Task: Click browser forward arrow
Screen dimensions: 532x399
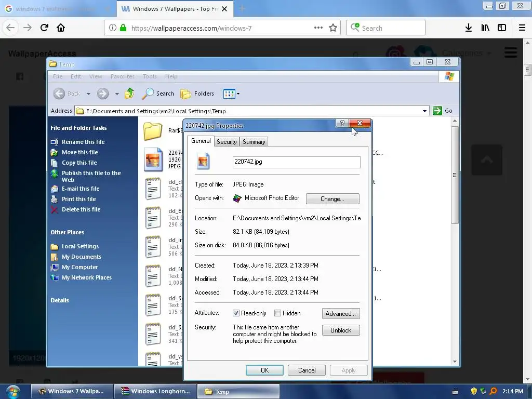Action: (x=28, y=28)
